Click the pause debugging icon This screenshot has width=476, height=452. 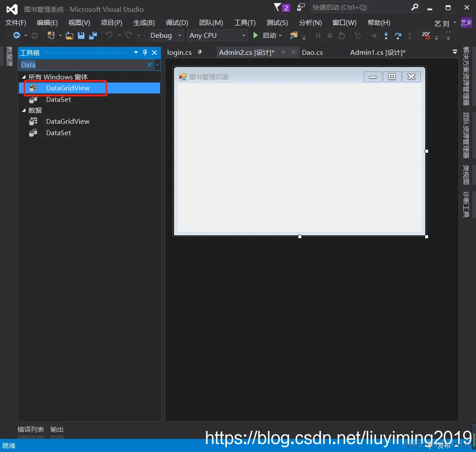tap(318, 36)
